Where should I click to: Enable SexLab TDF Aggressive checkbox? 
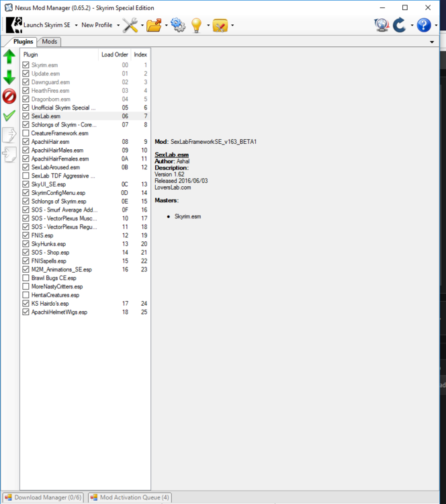26,175
